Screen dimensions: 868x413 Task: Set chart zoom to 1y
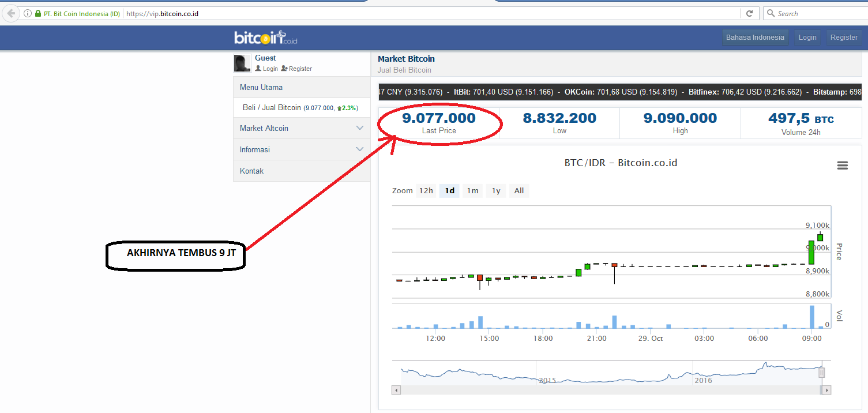point(496,191)
